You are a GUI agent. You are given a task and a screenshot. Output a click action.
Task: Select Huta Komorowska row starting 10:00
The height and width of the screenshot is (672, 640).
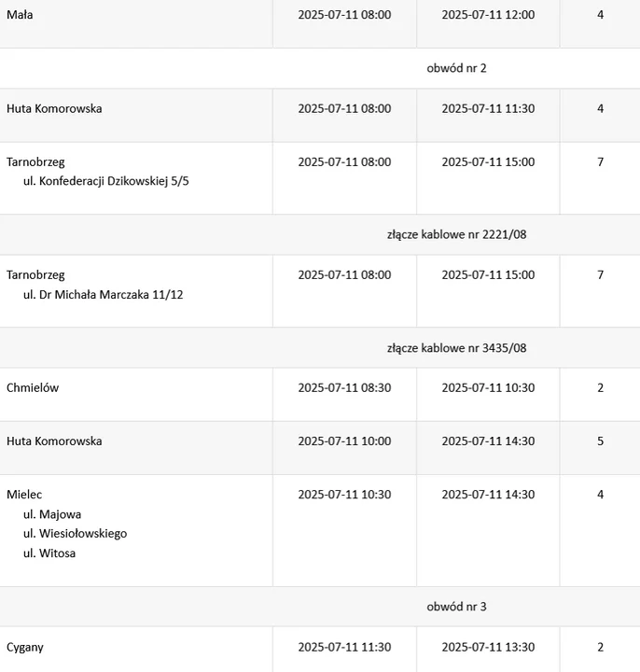click(x=320, y=448)
